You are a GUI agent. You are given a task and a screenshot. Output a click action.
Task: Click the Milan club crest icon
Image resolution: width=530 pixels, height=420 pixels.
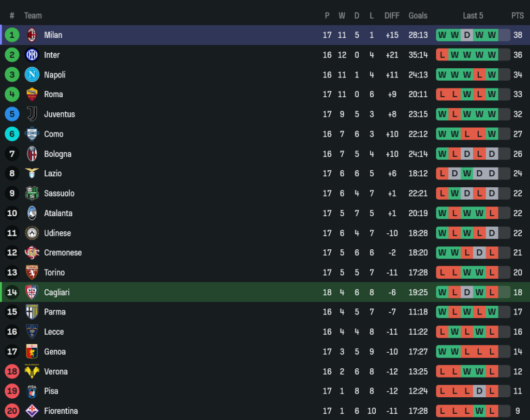pos(32,35)
